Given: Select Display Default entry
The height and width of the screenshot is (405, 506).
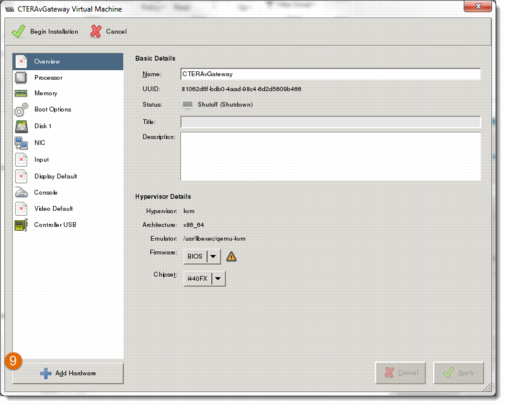Looking at the screenshot, I should pos(68,176).
